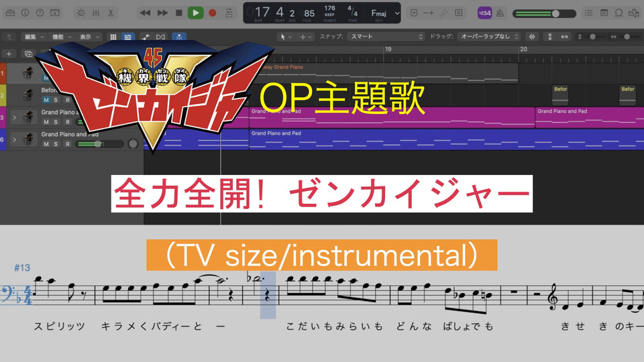The width and height of the screenshot is (644, 362).
Task: Open the marquee secondary tool menu
Action: (306, 37)
